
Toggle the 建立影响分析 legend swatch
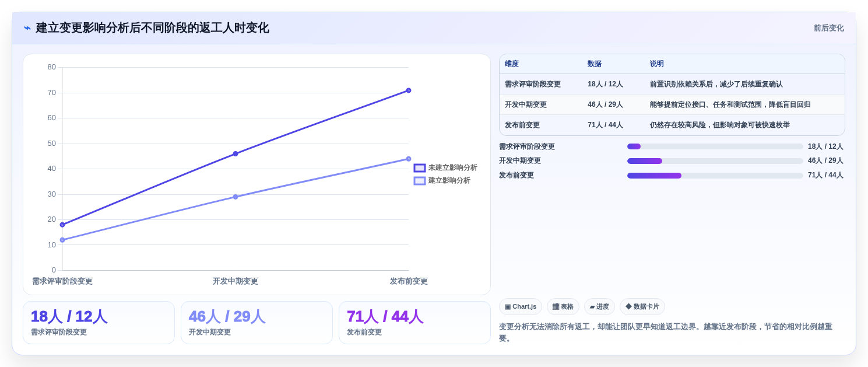click(x=420, y=181)
